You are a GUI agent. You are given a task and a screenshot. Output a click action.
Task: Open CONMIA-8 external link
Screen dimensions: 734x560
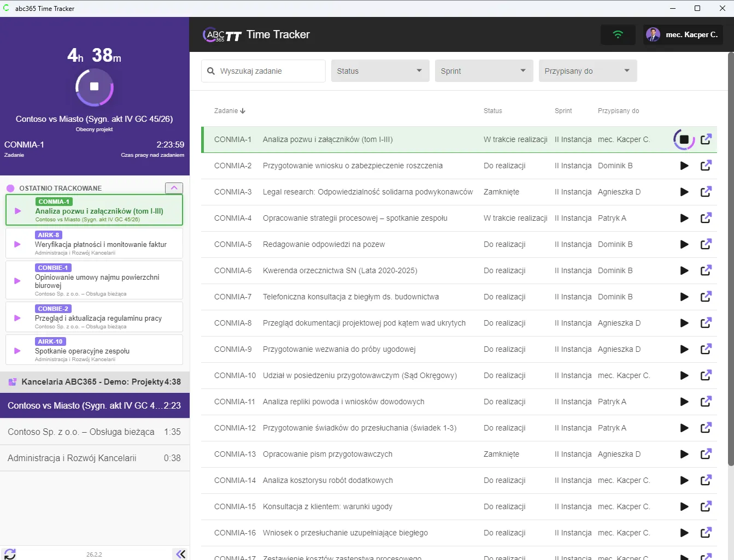point(706,322)
